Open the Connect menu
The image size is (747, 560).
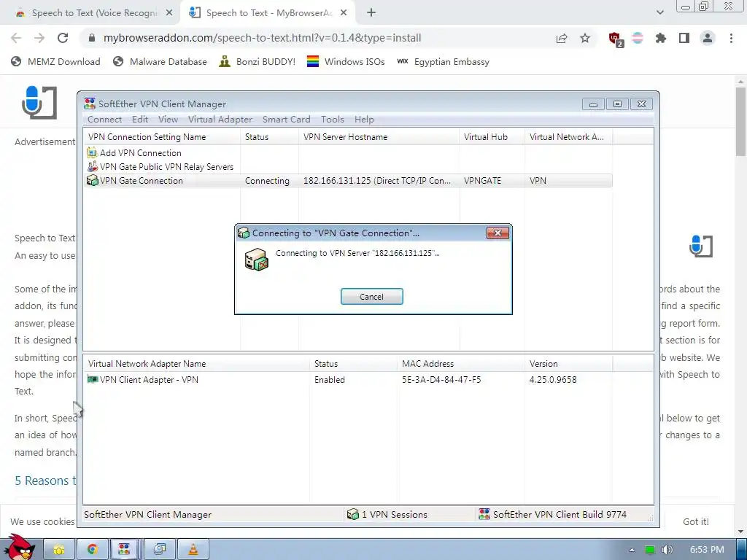point(104,120)
